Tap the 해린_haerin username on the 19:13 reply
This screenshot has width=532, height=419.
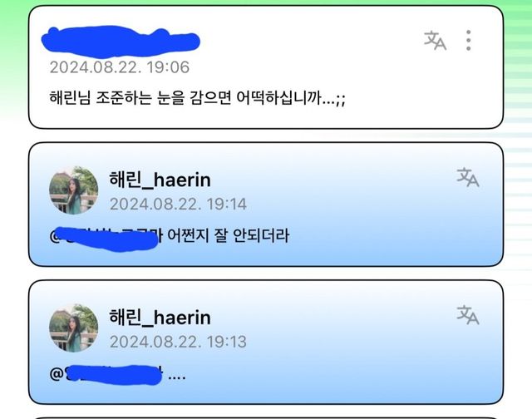click(x=160, y=318)
